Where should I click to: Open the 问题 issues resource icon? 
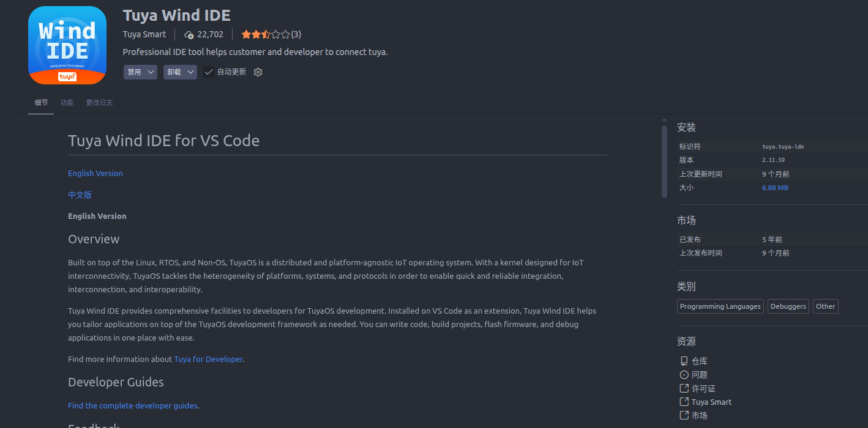pos(684,375)
